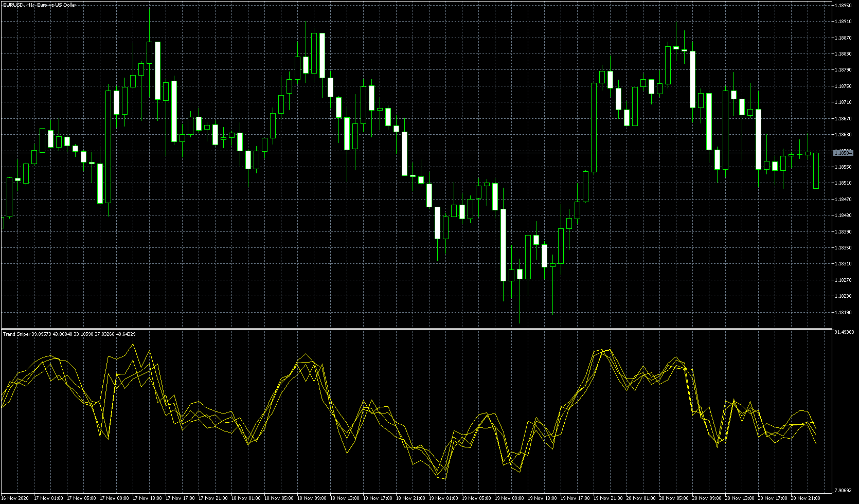Click the 17 Nov 13:00 time label
Viewport: 859px width, 504px height.
[147, 498]
